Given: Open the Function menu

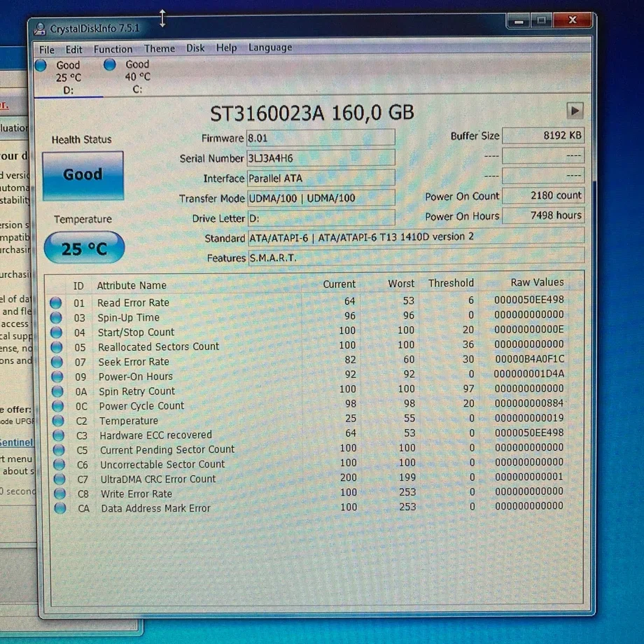Looking at the screenshot, I should click(x=113, y=49).
